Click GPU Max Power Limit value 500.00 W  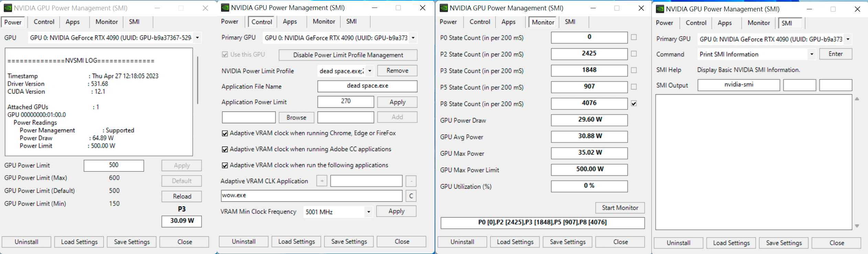coord(589,170)
